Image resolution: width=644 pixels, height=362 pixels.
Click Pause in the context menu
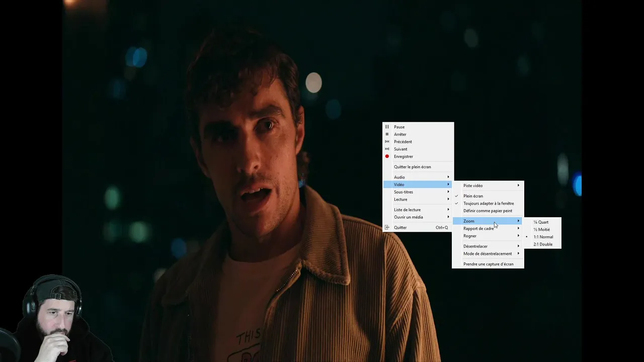(x=418, y=127)
